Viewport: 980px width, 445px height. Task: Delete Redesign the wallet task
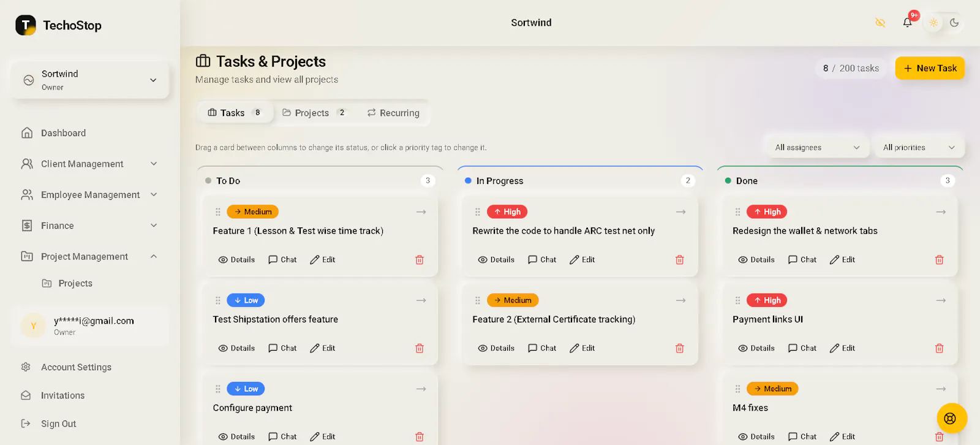(939, 260)
